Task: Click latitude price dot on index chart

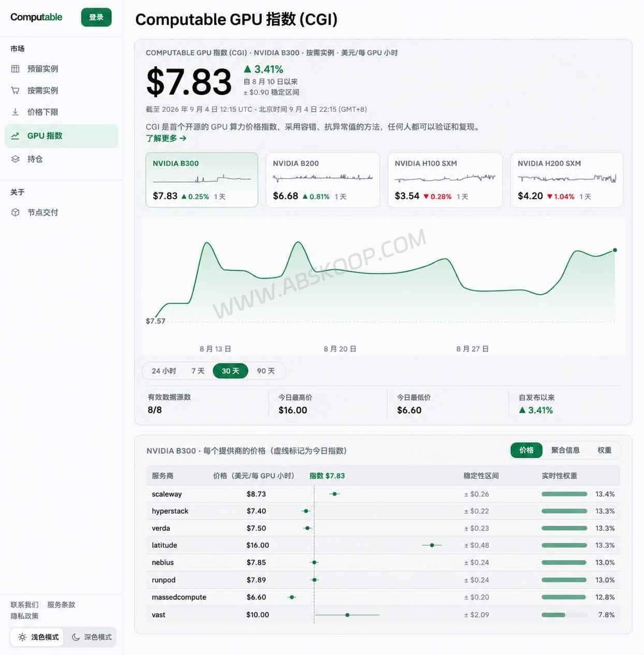Action: tap(432, 545)
